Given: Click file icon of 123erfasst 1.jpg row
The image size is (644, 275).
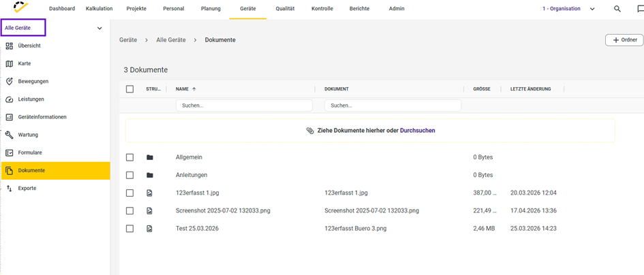Looking at the screenshot, I should [150, 193].
